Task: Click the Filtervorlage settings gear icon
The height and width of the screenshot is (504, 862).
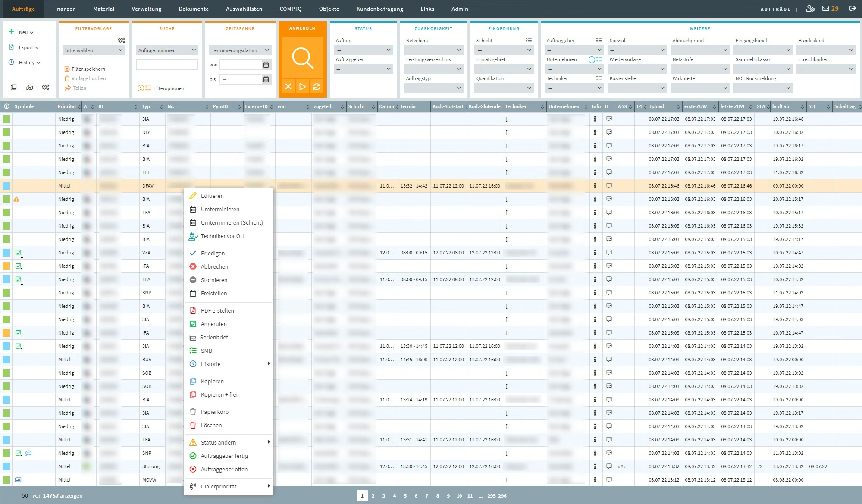Action: [122, 40]
